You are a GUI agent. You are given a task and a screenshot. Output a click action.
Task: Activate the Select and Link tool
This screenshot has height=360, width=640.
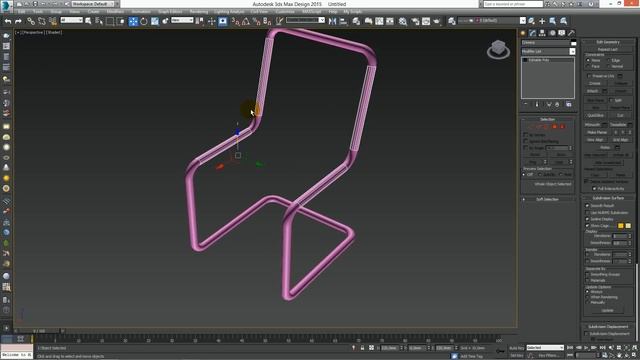pos(31,21)
